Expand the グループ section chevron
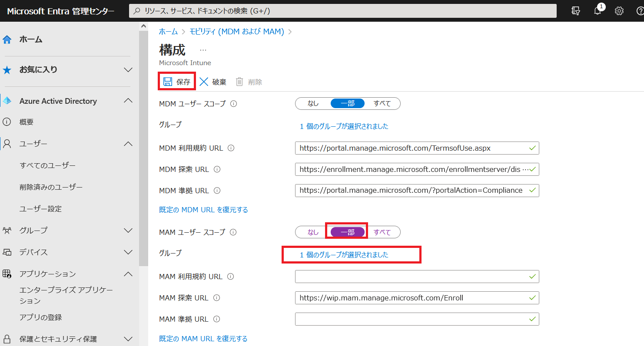The height and width of the screenshot is (346, 644). 128,231
